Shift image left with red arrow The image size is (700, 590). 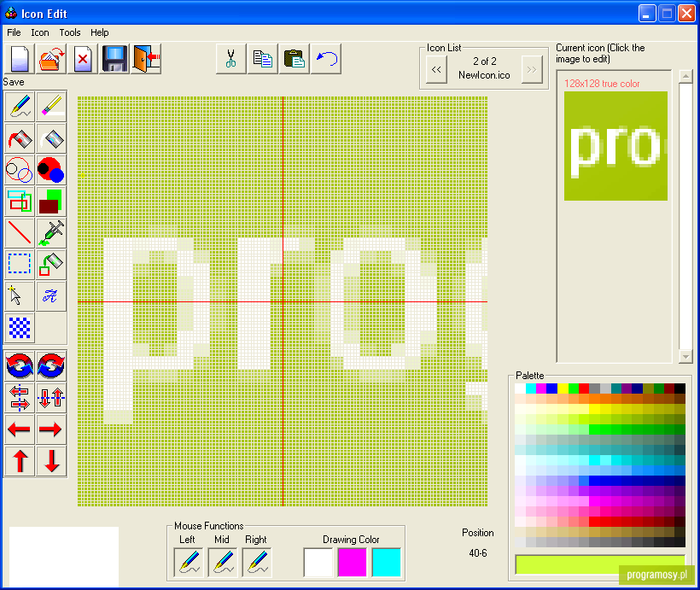(20, 429)
